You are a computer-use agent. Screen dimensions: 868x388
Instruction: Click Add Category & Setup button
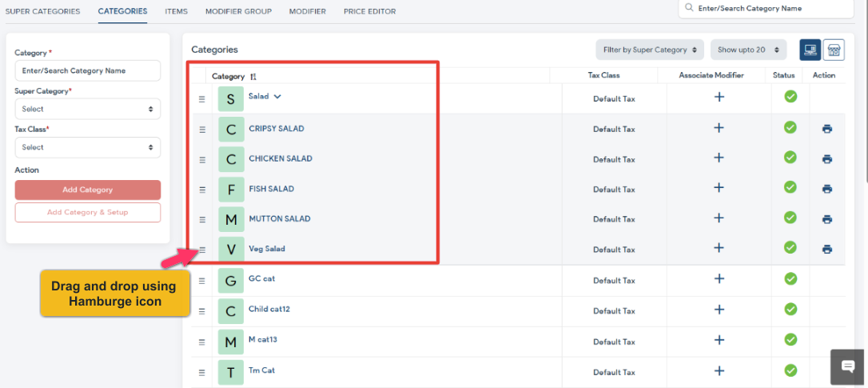tap(87, 212)
